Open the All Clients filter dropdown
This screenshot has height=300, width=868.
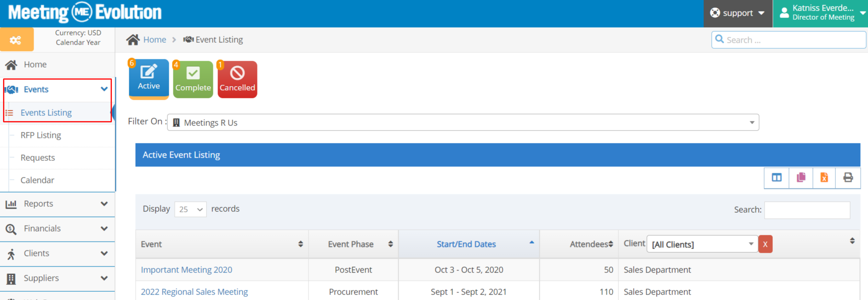[702, 244]
